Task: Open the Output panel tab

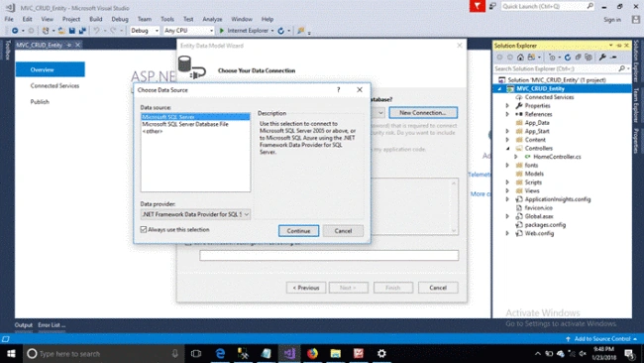Action: (x=24, y=324)
